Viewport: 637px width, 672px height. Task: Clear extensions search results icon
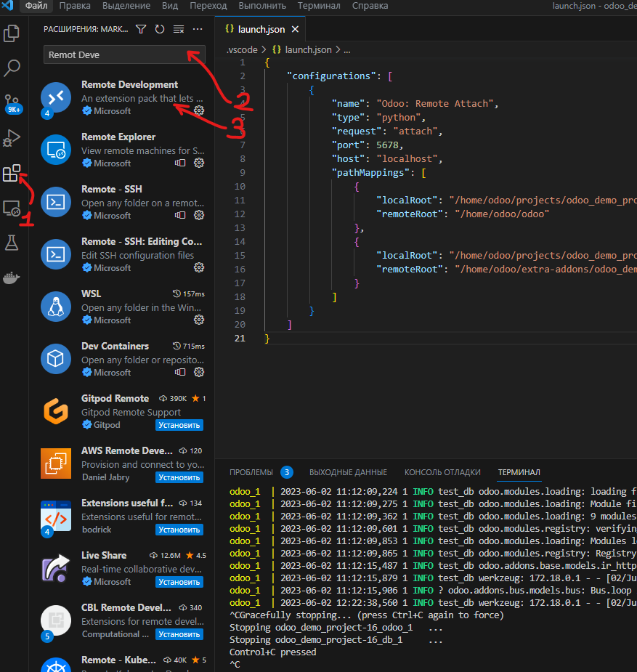pos(179,29)
